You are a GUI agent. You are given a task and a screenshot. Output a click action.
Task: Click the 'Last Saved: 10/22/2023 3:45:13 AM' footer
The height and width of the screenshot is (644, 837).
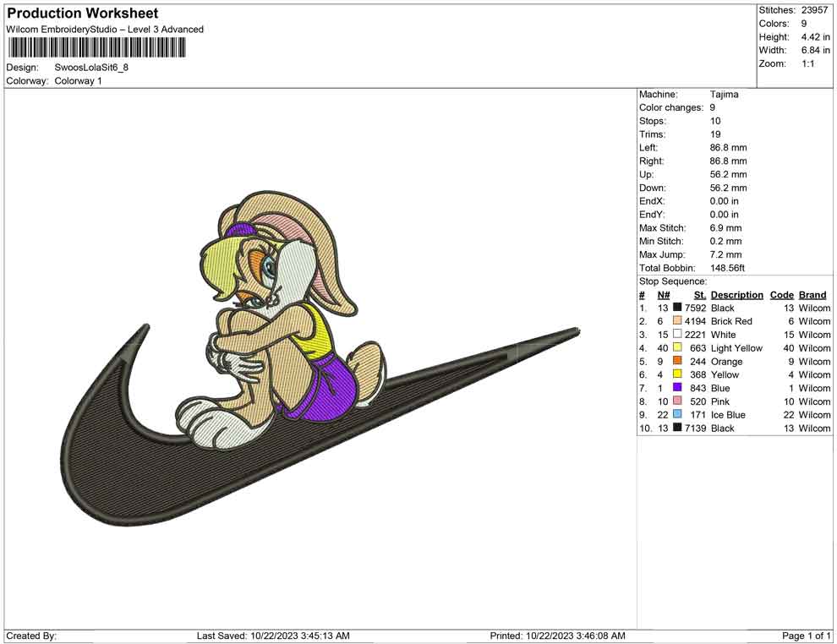(273, 636)
